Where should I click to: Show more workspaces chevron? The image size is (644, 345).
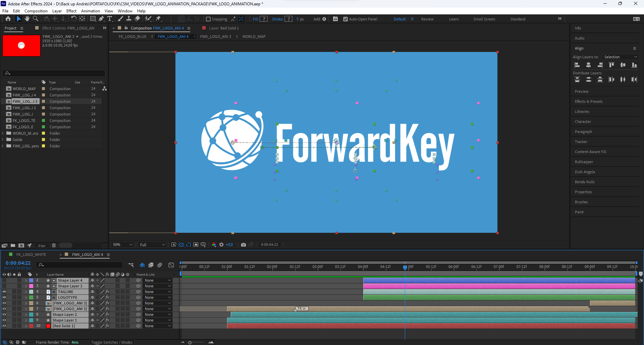(559, 19)
